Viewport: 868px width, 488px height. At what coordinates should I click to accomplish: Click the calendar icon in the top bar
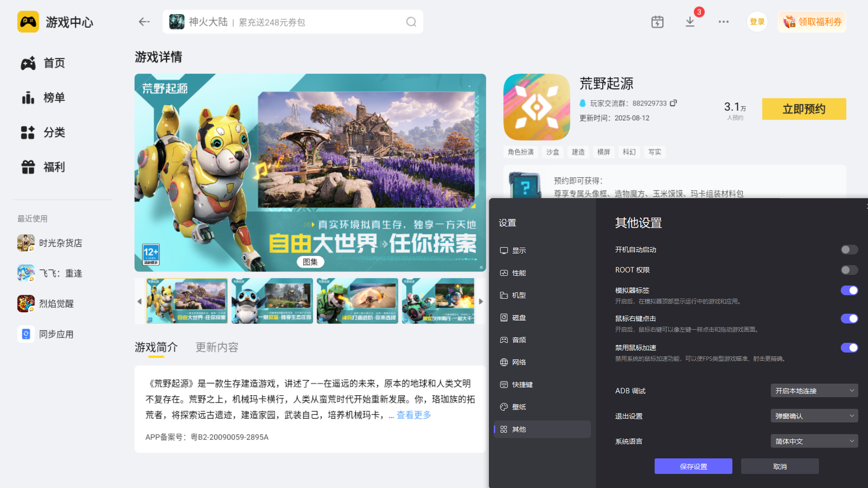coord(658,21)
